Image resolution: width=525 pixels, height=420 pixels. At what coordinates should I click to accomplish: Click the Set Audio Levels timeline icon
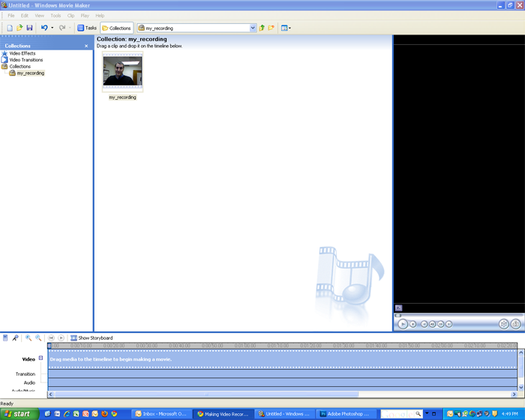click(x=5, y=338)
